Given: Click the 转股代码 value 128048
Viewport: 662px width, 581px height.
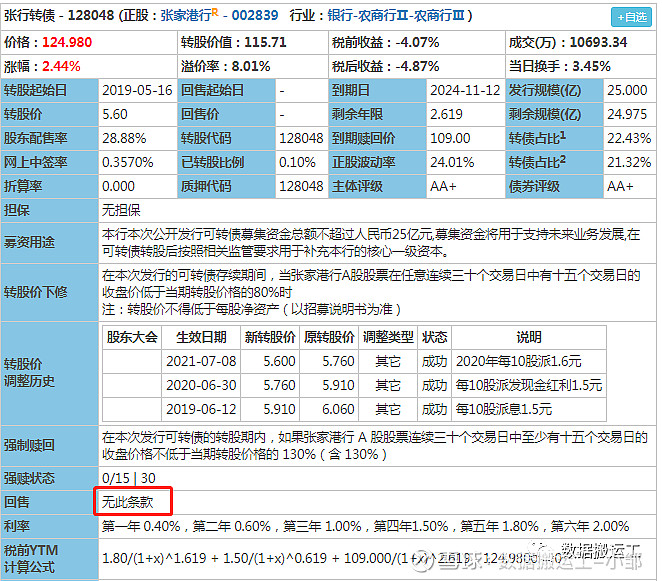Looking at the screenshot, I should point(301,138).
